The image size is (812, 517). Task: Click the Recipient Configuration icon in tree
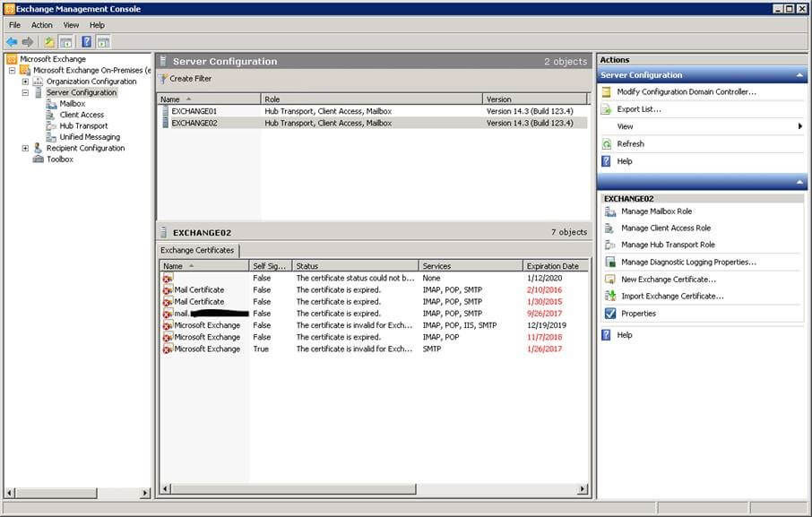pyautogui.click(x=38, y=148)
